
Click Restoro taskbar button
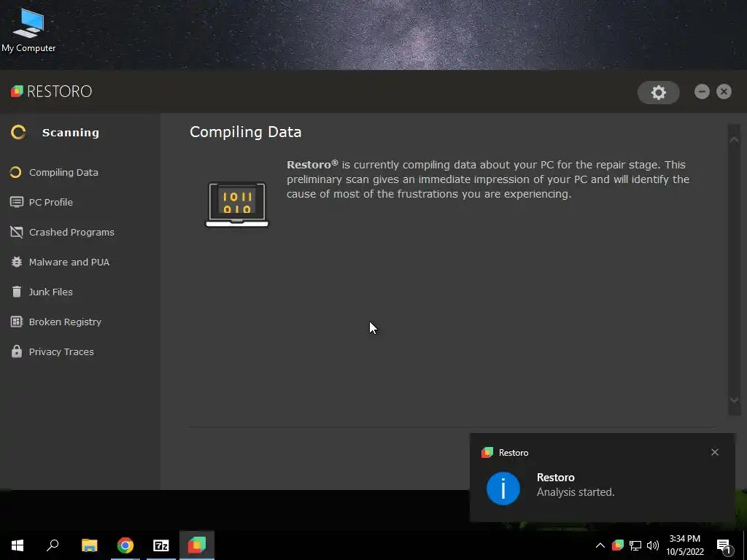[197, 545]
